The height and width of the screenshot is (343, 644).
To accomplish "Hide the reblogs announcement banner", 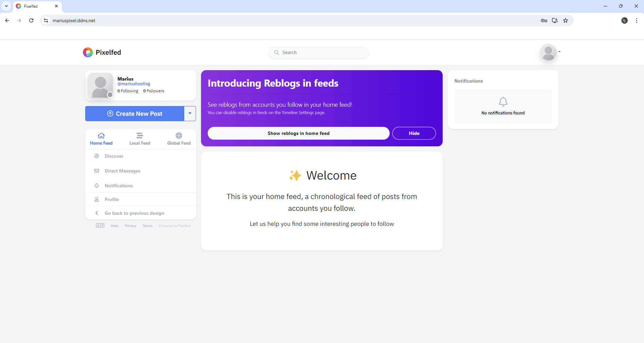I will point(414,133).
